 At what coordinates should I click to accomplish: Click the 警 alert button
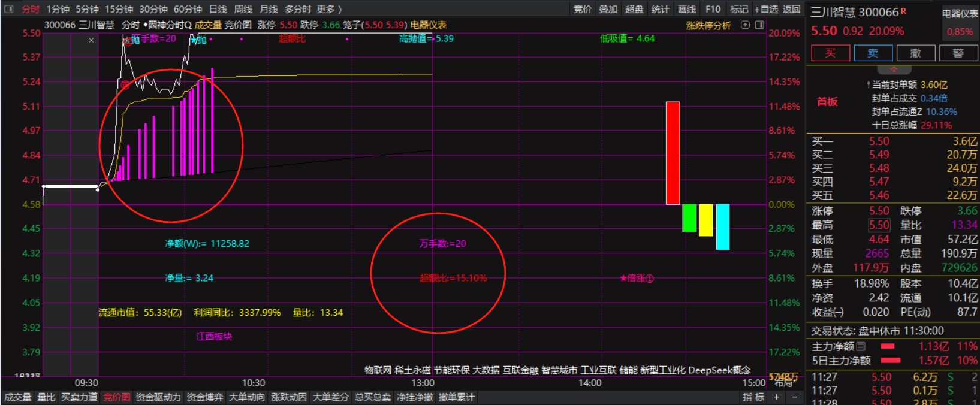coord(958,53)
